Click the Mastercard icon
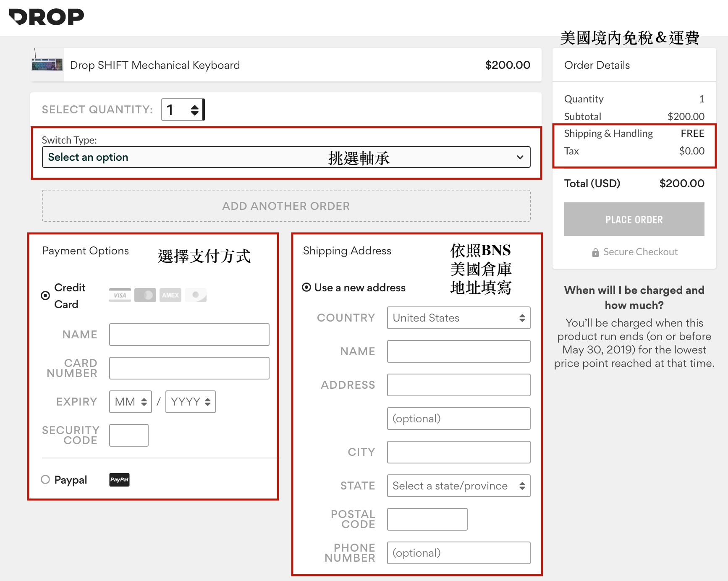The width and height of the screenshot is (728, 581). pyautogui.click(x=145, y=295)
